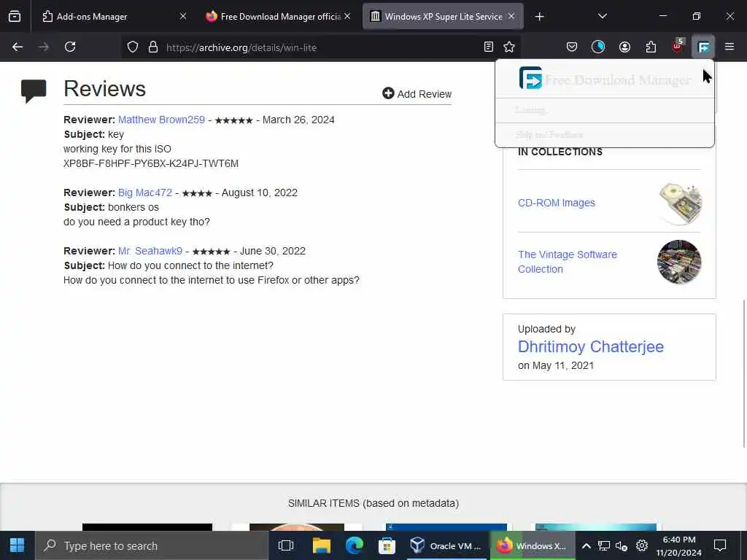Open Microsoft Store from the taskbar
The height and width of the screenshot is (560, 747).
click(387, 545)
